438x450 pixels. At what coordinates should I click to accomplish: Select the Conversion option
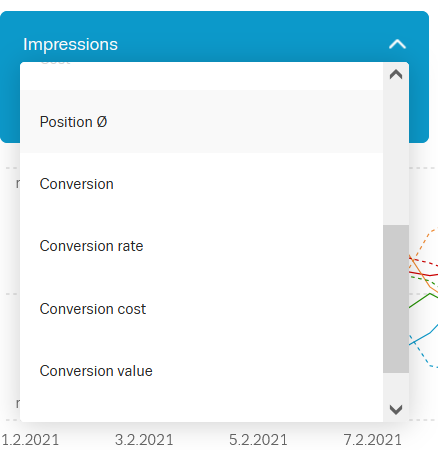(201, 184)
